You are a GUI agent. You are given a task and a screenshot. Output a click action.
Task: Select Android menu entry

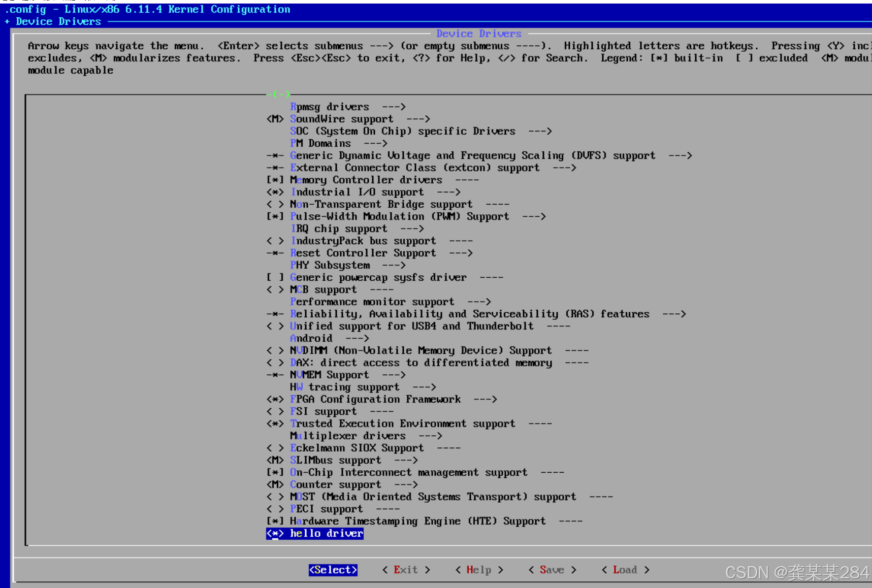[311, 338]
